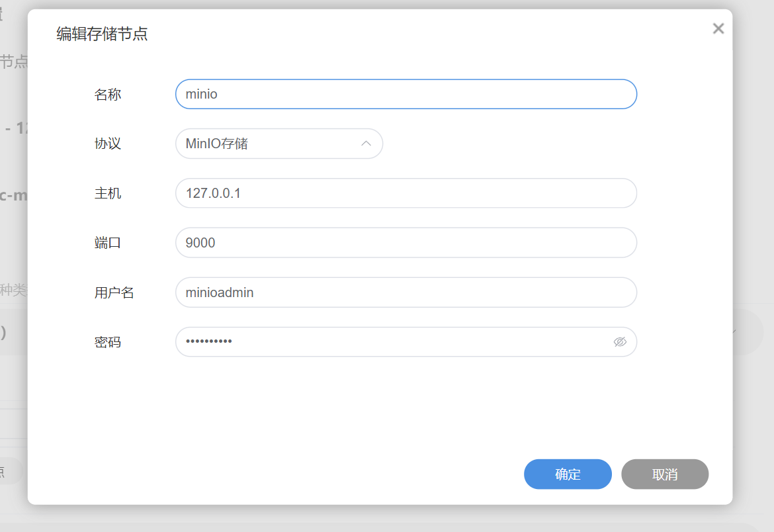Open the MinIO存储 protocol combo box
774x532 pixels.
[271, 144]
